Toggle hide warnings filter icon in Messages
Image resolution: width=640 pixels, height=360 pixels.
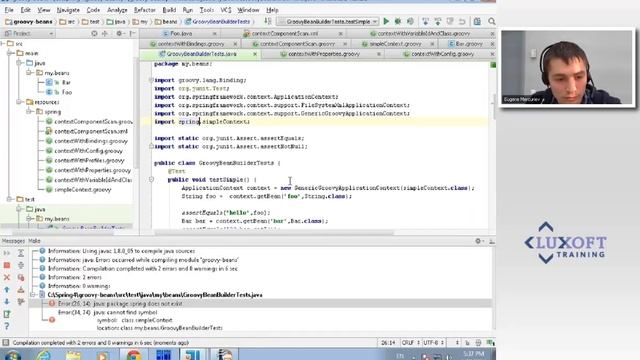coord(21,289)
